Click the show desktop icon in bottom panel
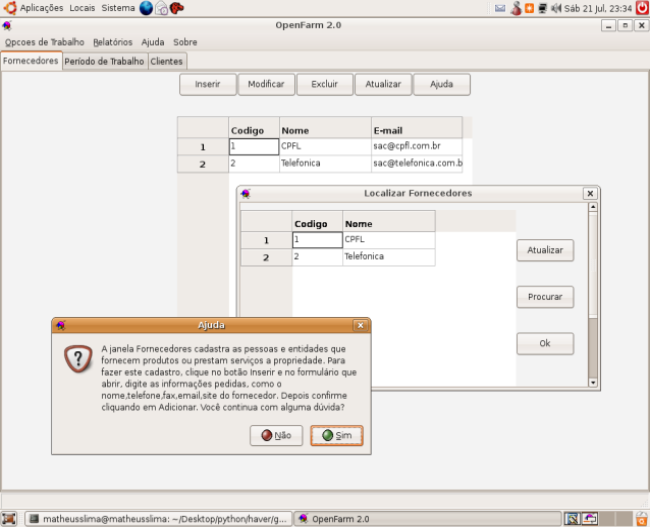This screenshot has width=650, height=527. tap(8, 519)
